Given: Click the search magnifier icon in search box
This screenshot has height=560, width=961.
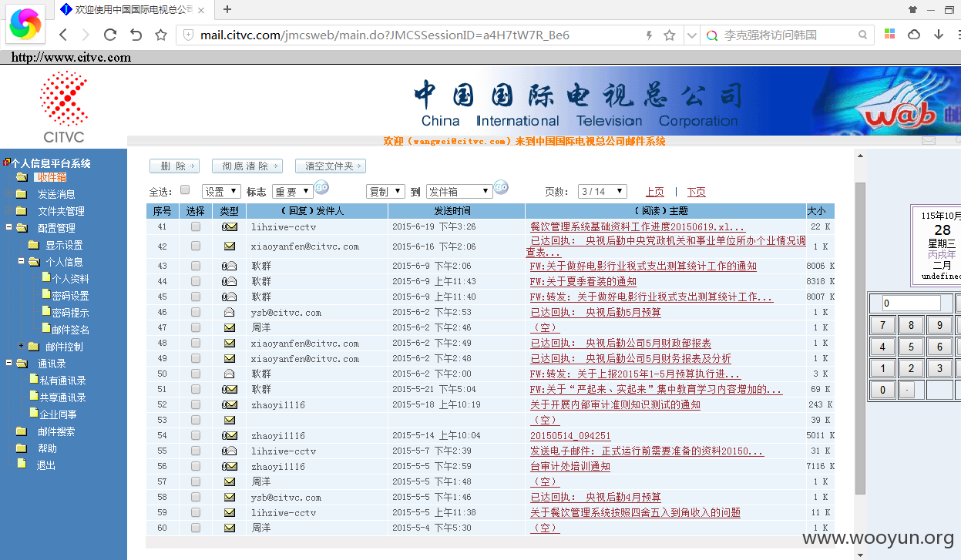Looking at the screenshot, I should coord(864,35).
